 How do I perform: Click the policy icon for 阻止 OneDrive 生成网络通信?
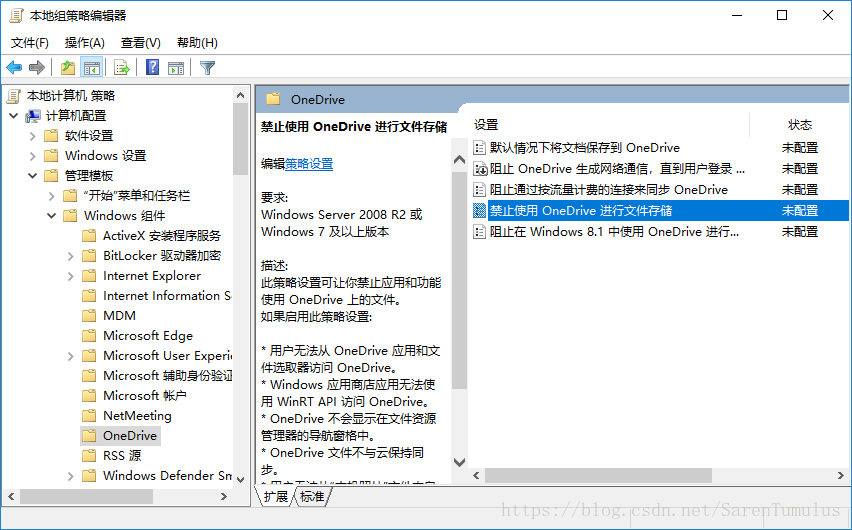tap(479, 169)
